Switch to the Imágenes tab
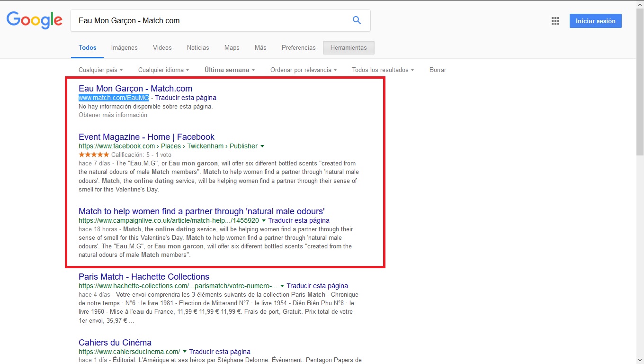The height and width of the screenshot is (364, 644). coord(124,47)
